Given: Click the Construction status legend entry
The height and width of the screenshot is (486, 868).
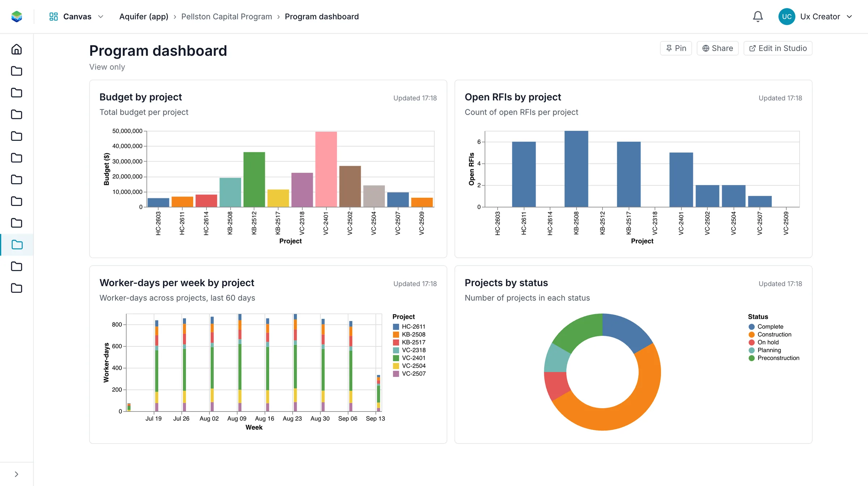Looking at the screenshot, I should tap(770, 334).
